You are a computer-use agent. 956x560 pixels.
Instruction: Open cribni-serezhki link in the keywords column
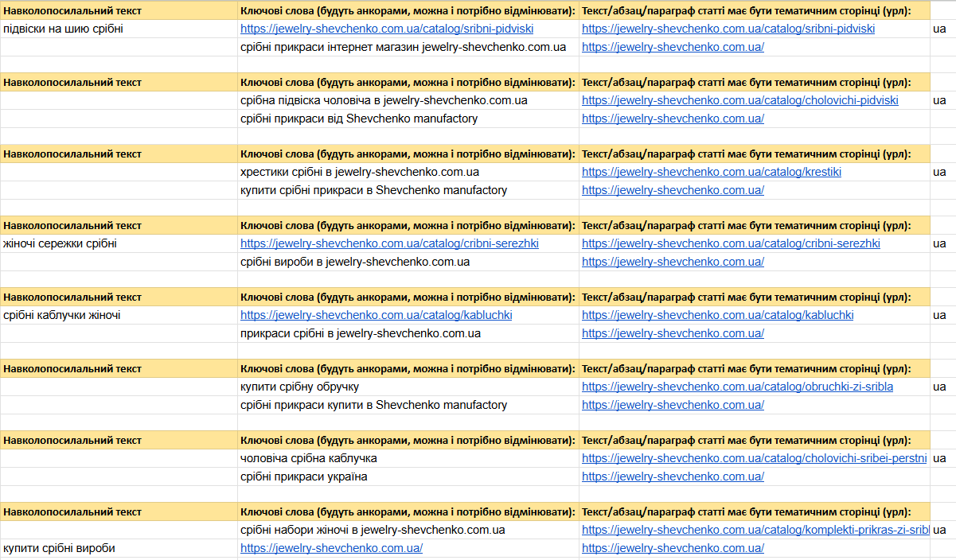coord(389,243)
